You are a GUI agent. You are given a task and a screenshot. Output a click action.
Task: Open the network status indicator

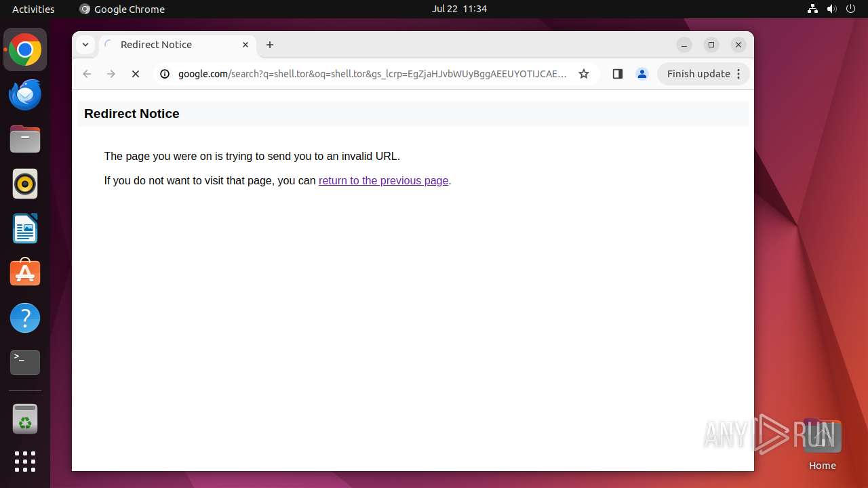(813, 9)
